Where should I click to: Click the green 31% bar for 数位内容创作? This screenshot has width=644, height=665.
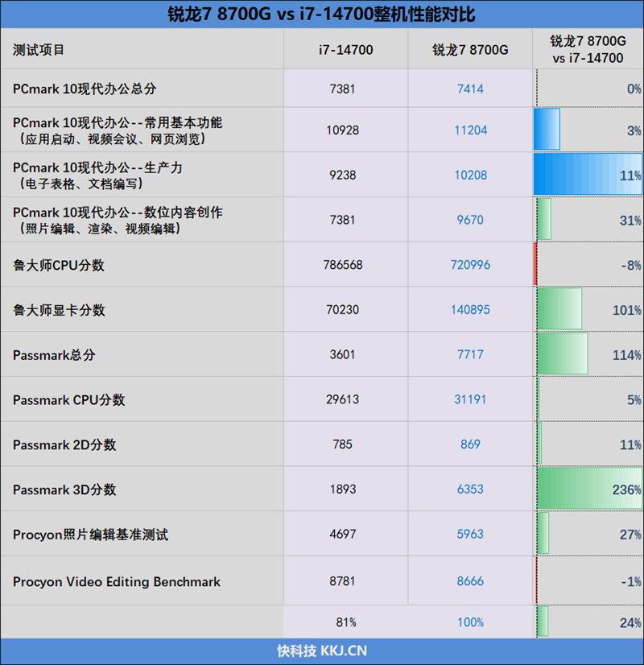pos(544,219)
